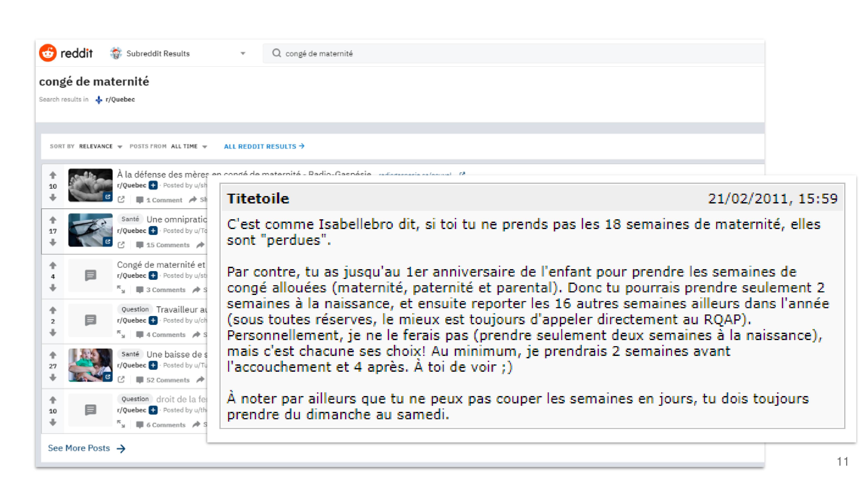Click the Question flair on droit de la fe post
Screen dimensions: 868x488
[x=135, y=399]
